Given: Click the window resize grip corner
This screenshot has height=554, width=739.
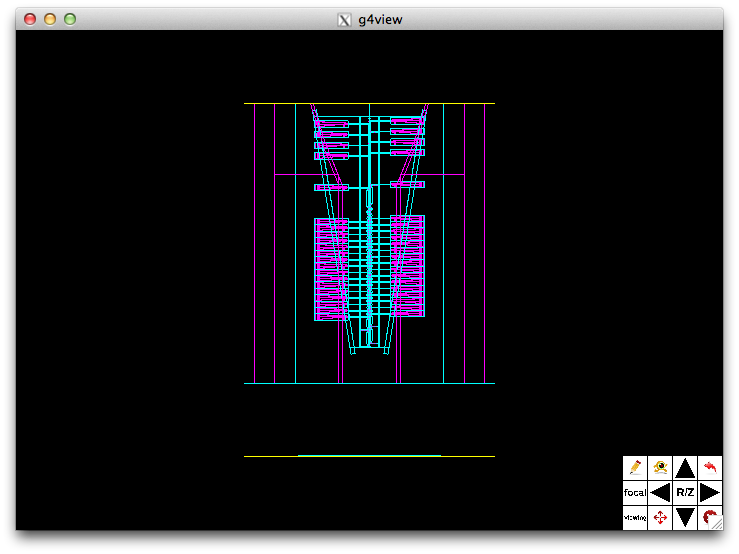Looking at the screenshot, I should [716, 523].
